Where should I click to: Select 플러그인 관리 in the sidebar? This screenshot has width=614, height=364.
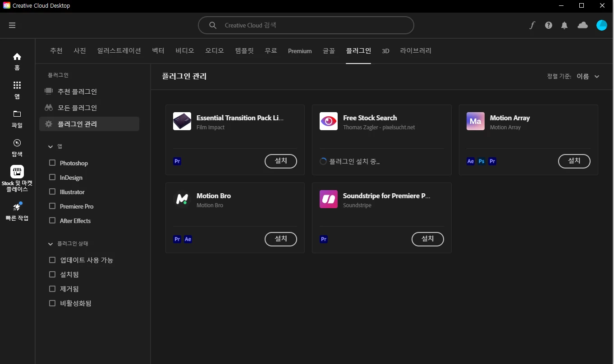coord(89,124)
